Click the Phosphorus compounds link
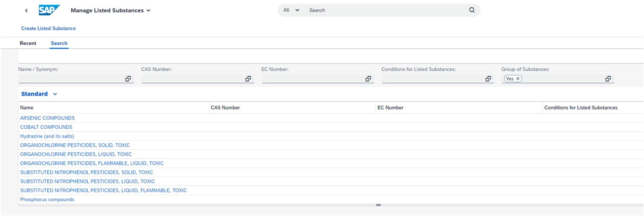The height and width of the screenshot is (216, 644). click(47, 200)
